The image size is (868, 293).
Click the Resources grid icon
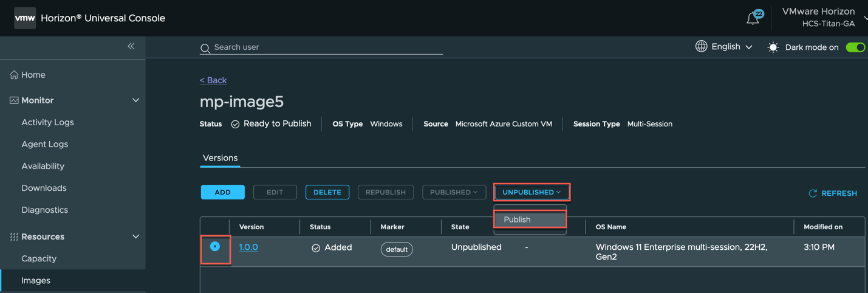point(14,236)
